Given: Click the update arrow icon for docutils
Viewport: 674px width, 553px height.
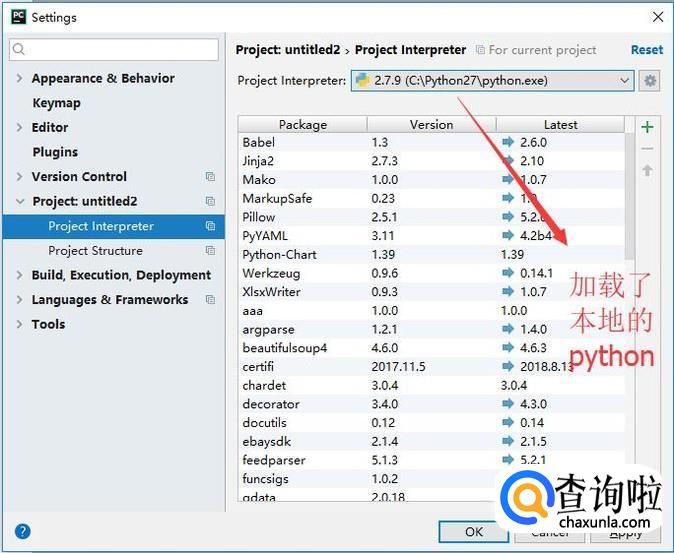Looking at the screenshot, I should [508, 423].
